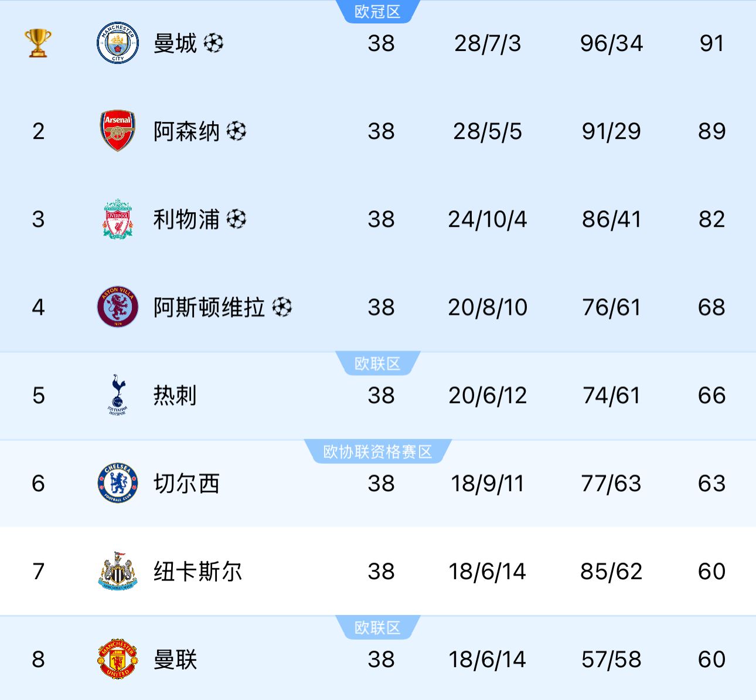Image resolution: width=756 pixels, height=700 pixels.
Task: Click the Manchester United crest
Action: [118, 659]
